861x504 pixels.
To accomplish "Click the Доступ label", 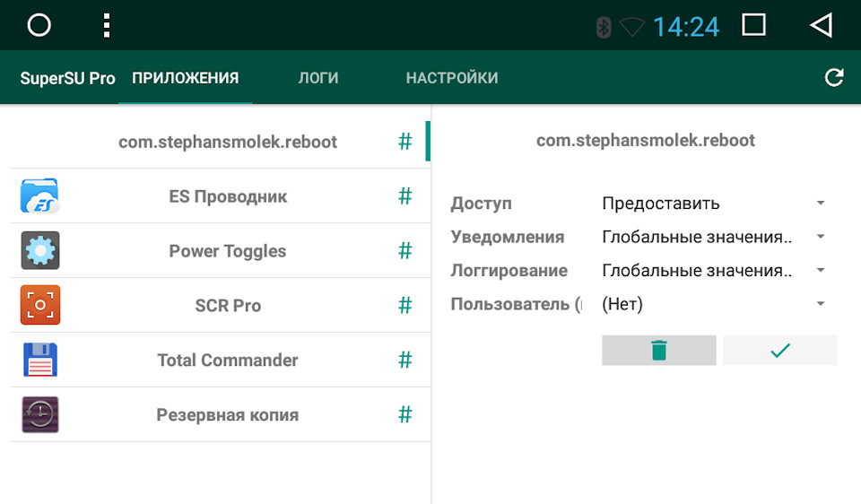I will [481, 204].
